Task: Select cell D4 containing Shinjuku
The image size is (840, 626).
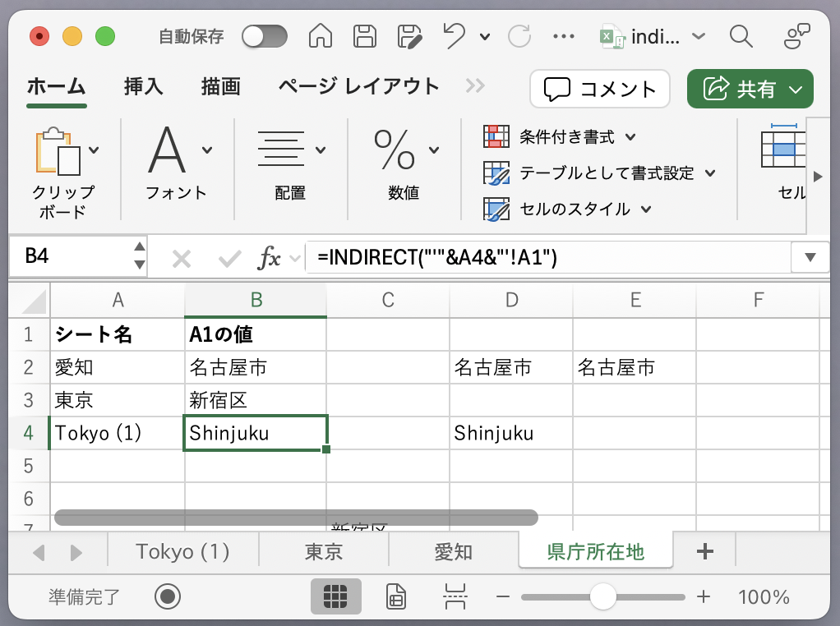Action: 511,433
